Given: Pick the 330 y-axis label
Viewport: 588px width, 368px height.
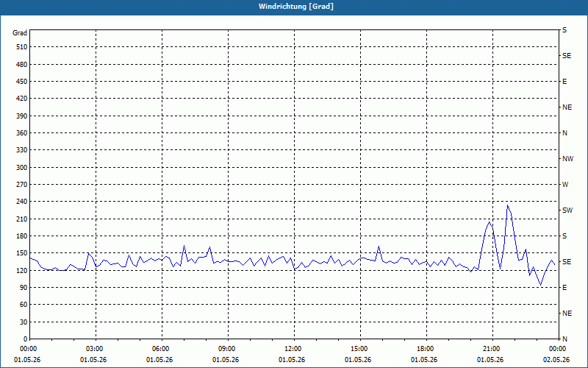Looking at the screenshot, I should tap(22, 150).
